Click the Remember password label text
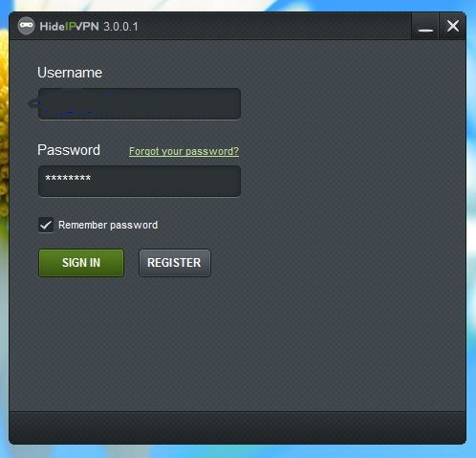The height and width of the screenshot is (458, 476). (x=108, y=225)
